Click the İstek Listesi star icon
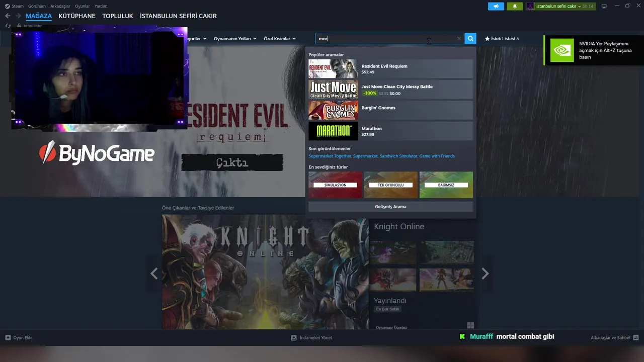Screen dimensions: 644x362 487,39
